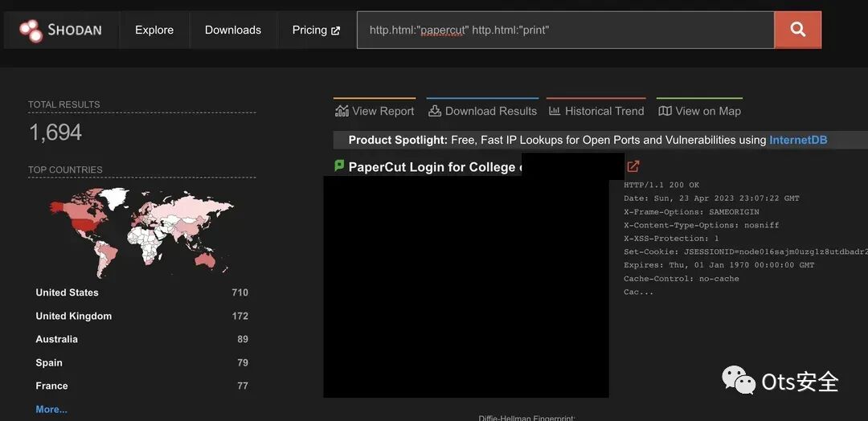The image size is (868, 421).
Task: Click the View on Map icon
Action: (x=665, y=111)
